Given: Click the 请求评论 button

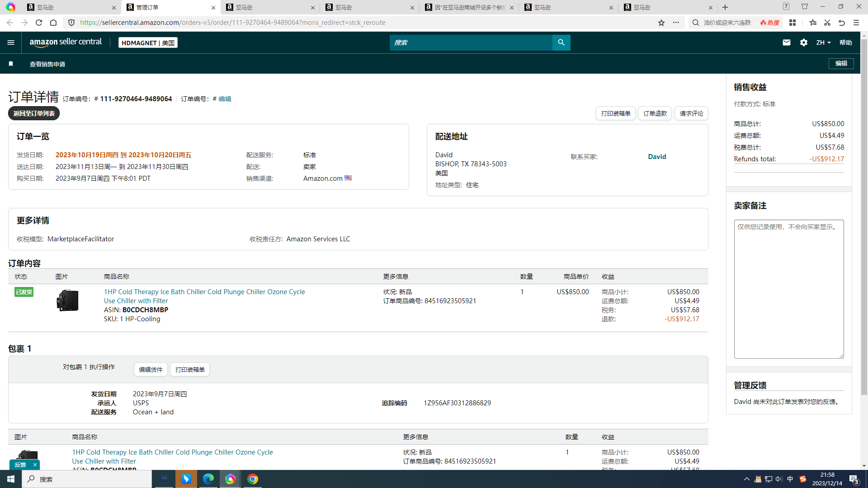Looking at the screenshot, I should [x=691, y=113].
